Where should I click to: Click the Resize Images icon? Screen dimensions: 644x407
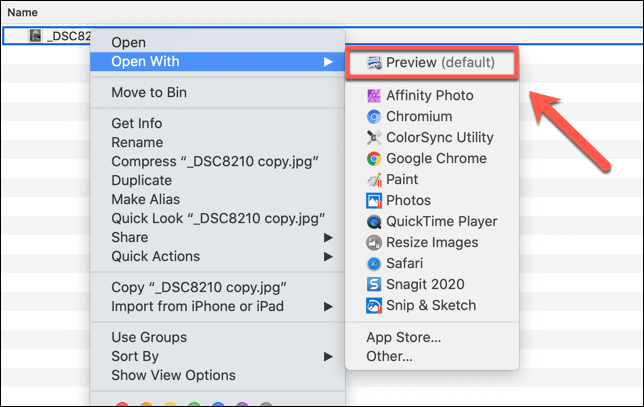pyautogui.click(x=374, y=243)
